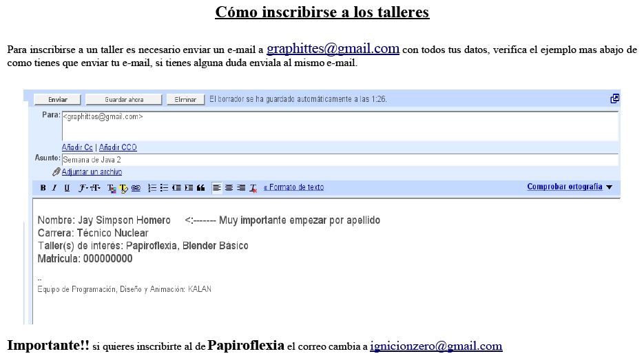Click the Enviar button
Image resolution: width=644 pixels, height=356 pixels.
coord(57,99)
